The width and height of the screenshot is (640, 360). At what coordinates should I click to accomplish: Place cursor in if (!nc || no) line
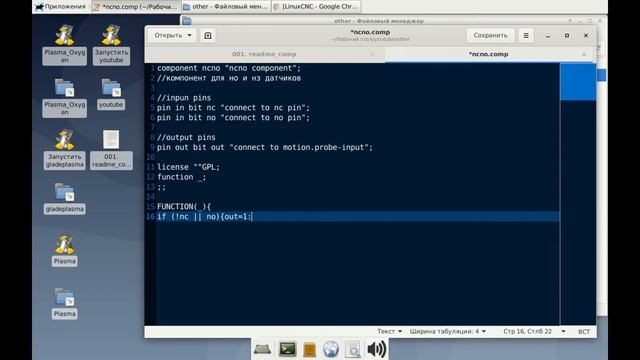(204, 216)
